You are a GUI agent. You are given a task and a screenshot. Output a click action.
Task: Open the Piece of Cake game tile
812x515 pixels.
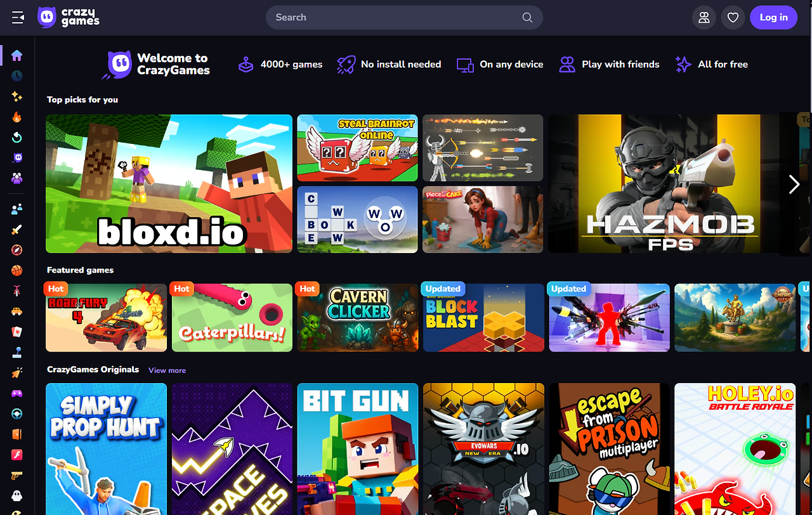coord(483,219)
